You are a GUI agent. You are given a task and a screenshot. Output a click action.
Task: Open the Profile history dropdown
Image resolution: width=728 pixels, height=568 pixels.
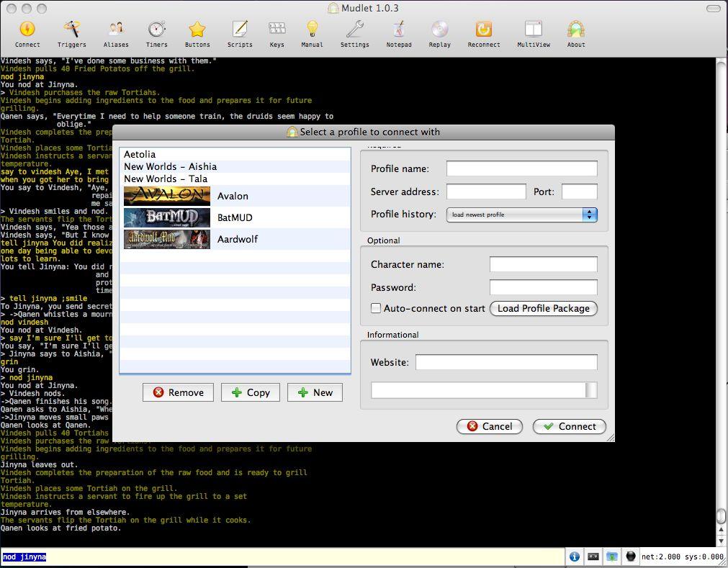pos(522,215)
